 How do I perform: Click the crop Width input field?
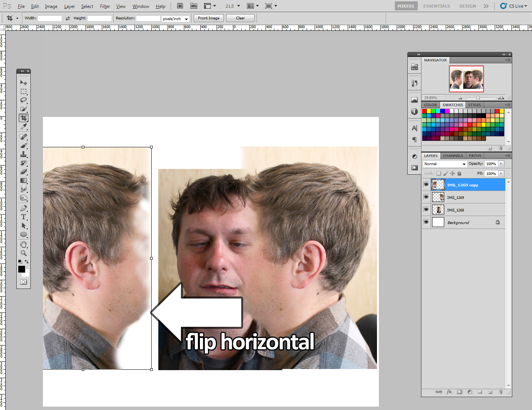49,18
